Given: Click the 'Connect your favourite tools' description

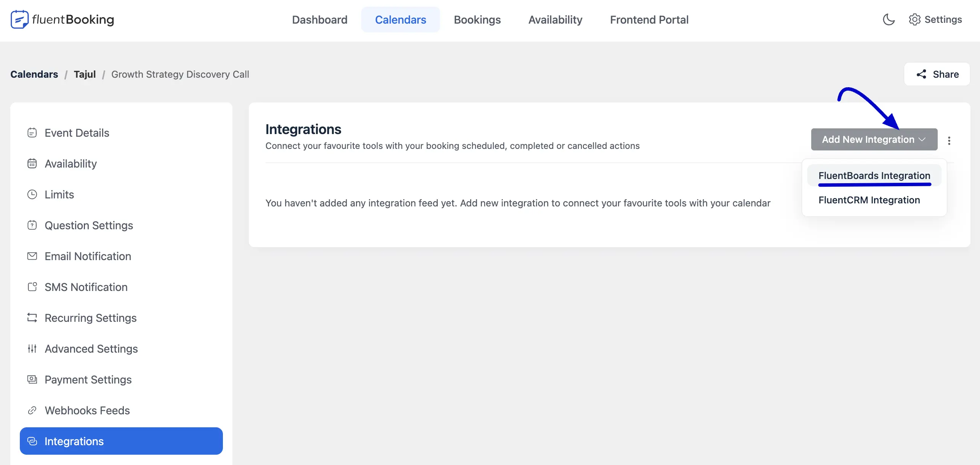Looking at the screenshot, I should point(452,146).
